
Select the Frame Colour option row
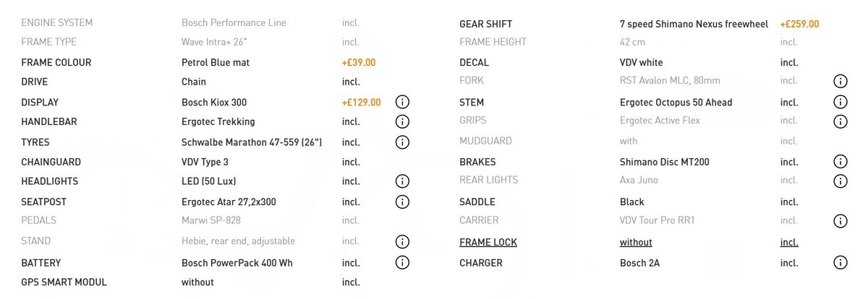pos(56,63)
